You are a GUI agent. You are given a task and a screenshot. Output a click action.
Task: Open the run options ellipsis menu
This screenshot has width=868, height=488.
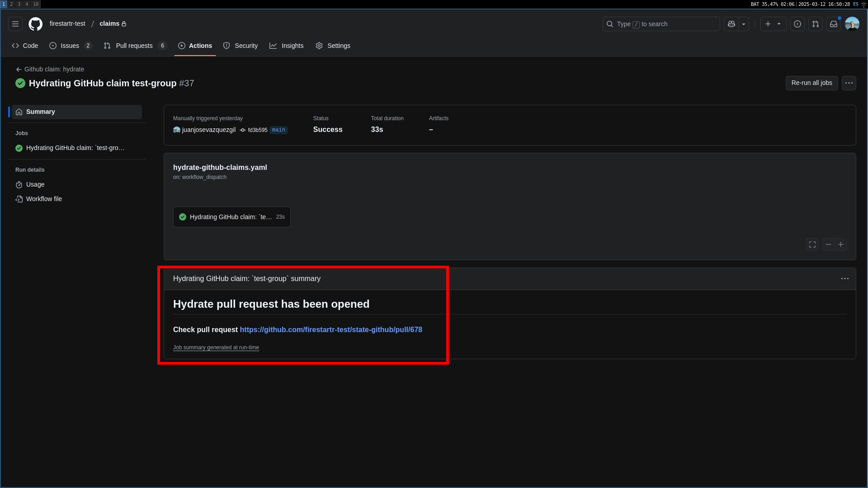click(849, 83)
